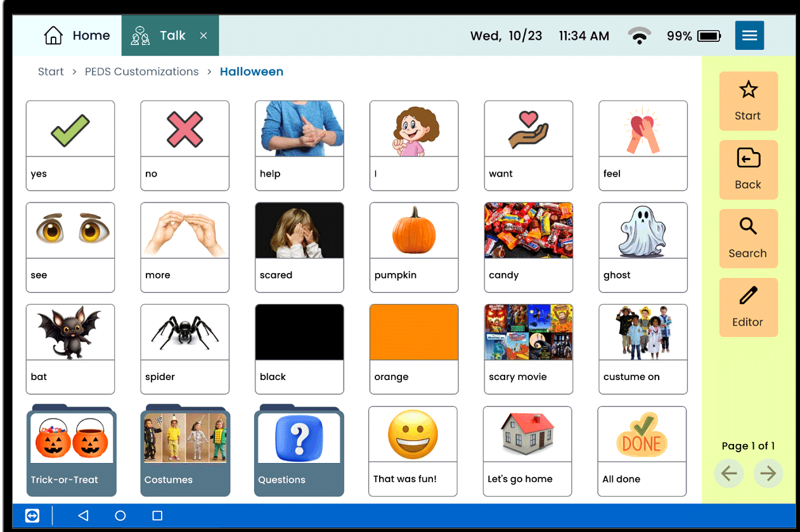The width and height of the screenshot is (800, 532).
Task: Close the Talk tab
Action: pos(203,36)
